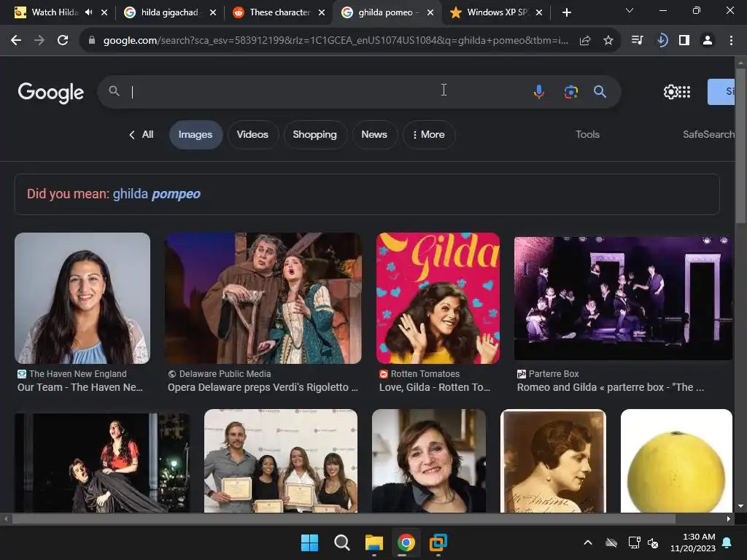Viewport: 747px width, 560px height.
Task: Click the address bar URL
Action: (336, 41)
